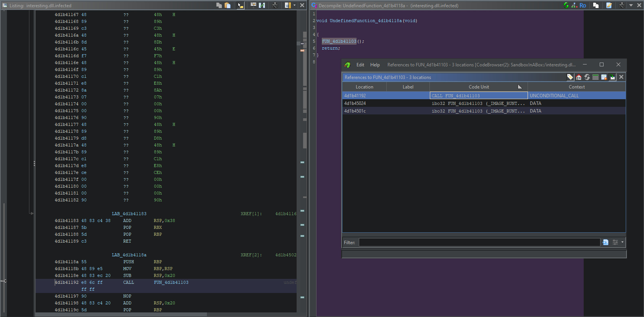The height and width of the screenshot is (317, 644).
Task: Sort references by the Label column
Action: click(408, 87)
